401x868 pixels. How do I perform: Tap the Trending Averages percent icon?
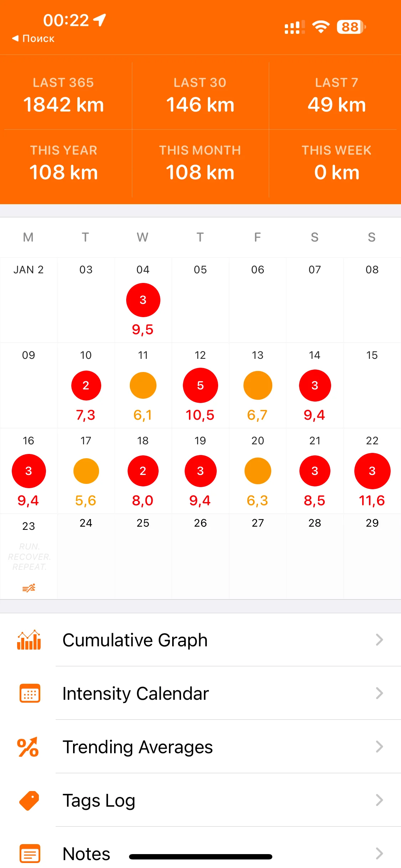click(28, 747)
